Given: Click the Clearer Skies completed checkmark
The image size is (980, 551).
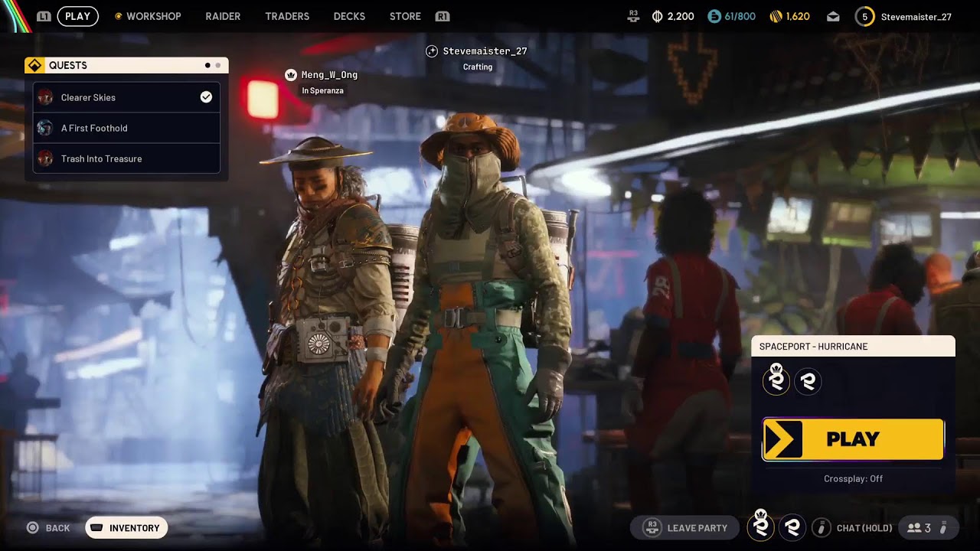Looking at the screenshot, I should pos(206,97).
